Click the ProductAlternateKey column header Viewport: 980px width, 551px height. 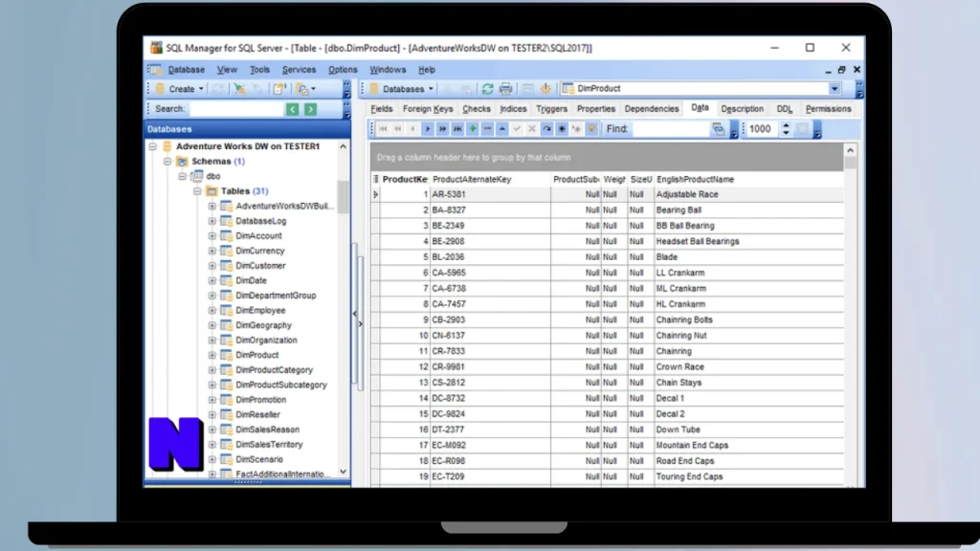[x=490, y=179]
